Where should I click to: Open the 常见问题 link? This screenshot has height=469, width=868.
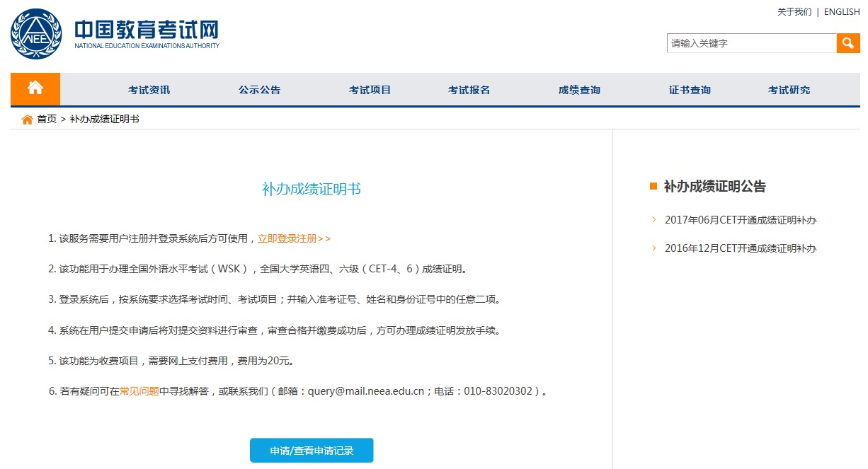click(139, 390)
